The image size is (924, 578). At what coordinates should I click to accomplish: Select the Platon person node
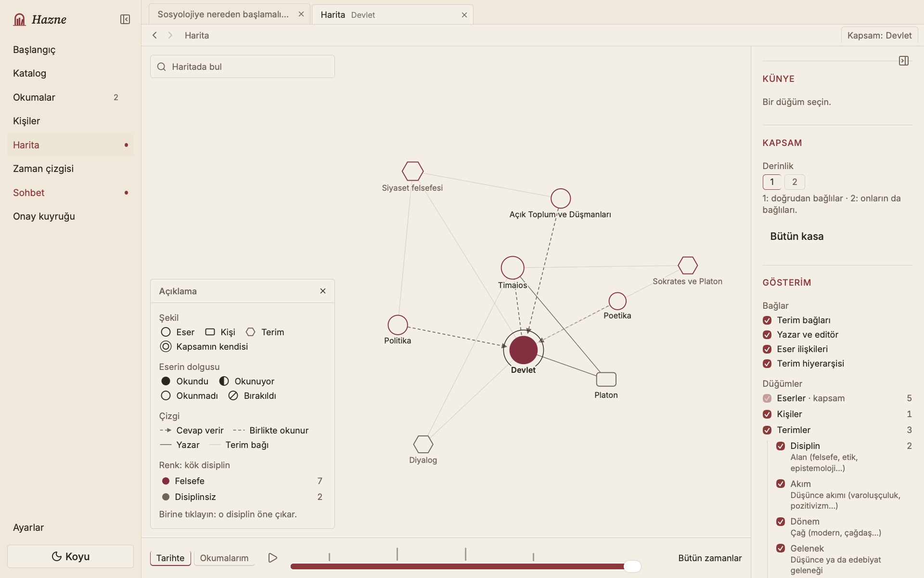(606, 380)
